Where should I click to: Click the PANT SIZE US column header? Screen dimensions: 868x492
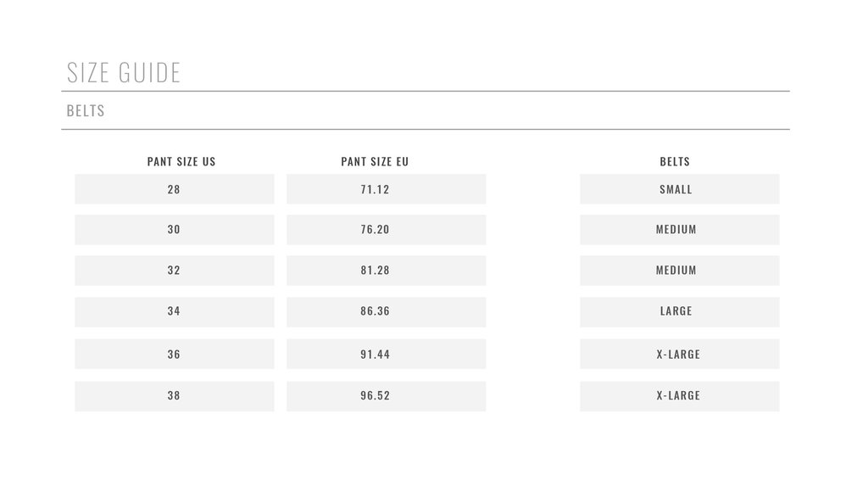(181, 162)
